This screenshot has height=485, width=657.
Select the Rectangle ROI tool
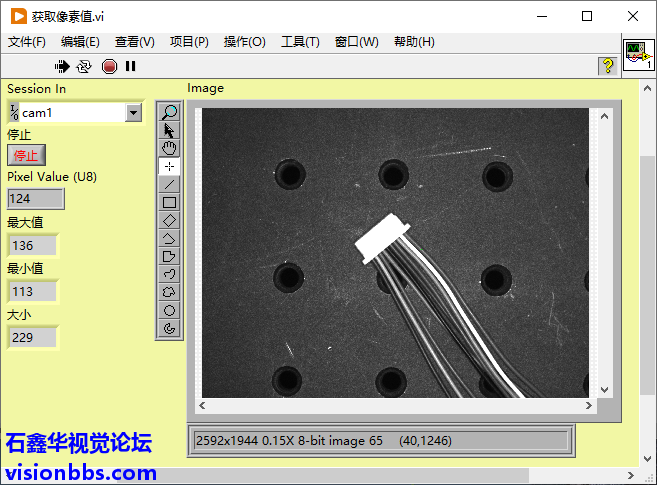[x=169, y=202]
